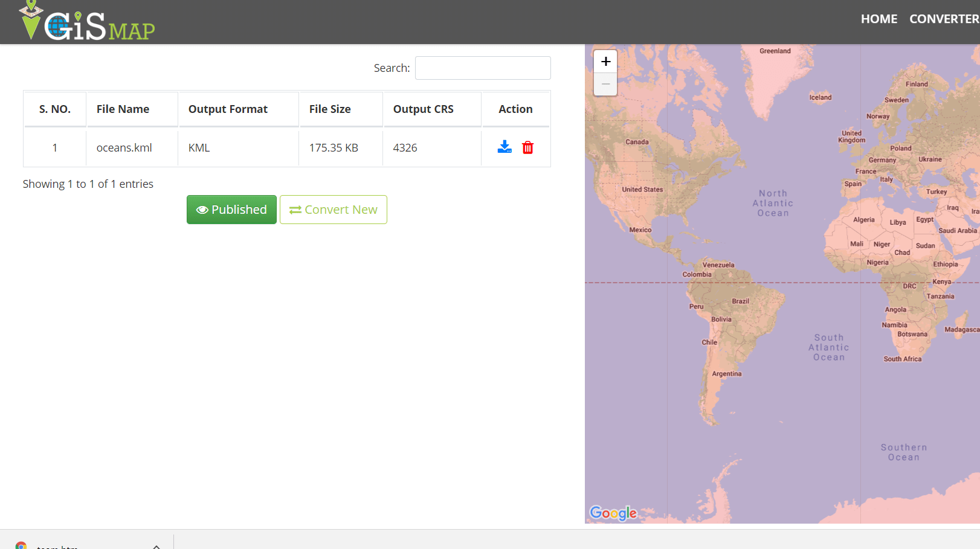Download the oceans.kml file
980x549 pixels.
(505, 147)
